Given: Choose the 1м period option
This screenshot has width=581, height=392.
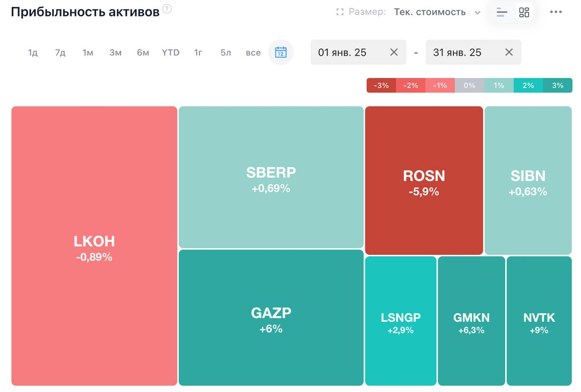Looking at the screenshot, I should tap(88, 53).
